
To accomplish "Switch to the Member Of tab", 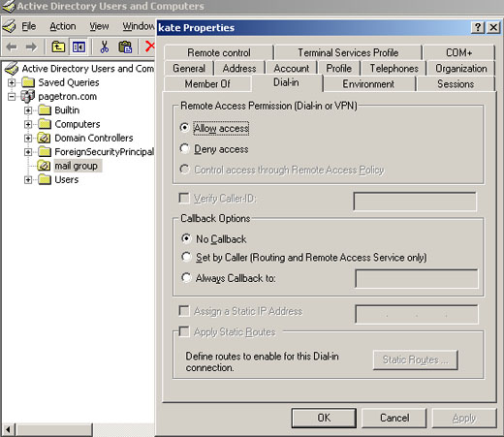I will coord(207,84).
